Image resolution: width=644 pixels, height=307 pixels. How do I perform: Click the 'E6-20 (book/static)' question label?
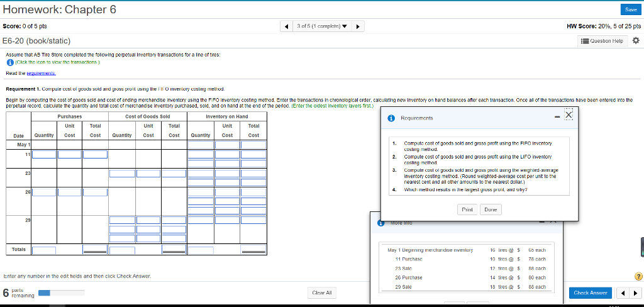coord(36,41)
